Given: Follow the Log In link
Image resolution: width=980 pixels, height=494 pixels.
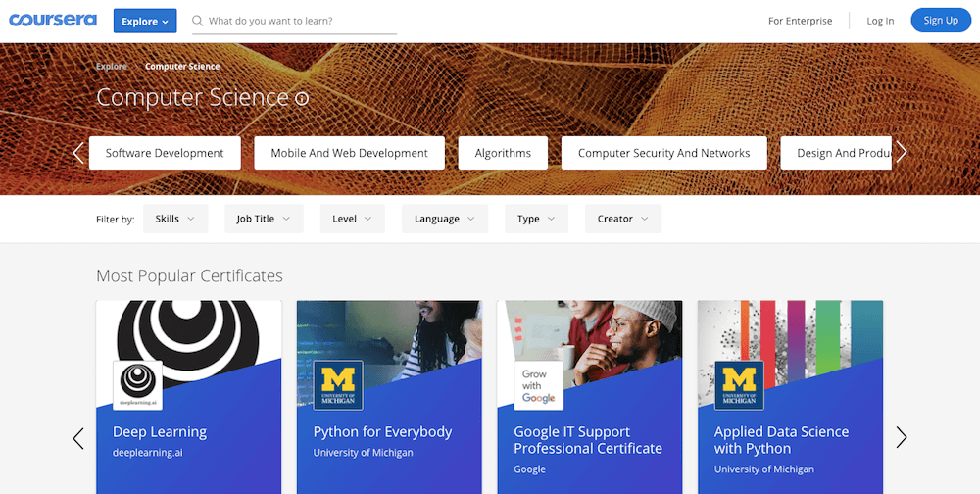Looking at the screenshot, I should [880, 21].
